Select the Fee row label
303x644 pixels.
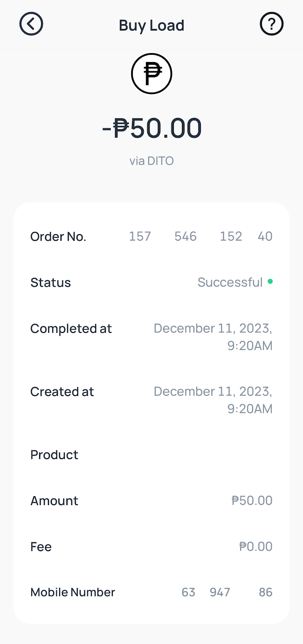(41, 547)
